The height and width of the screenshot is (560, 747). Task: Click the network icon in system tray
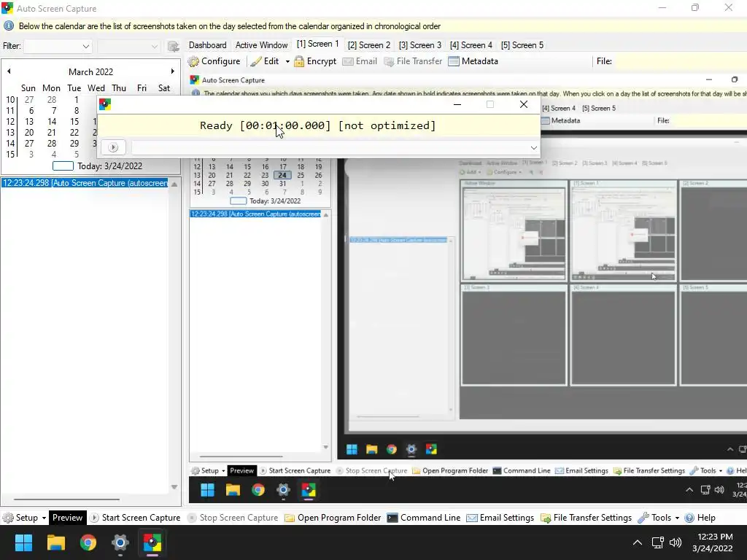click(658, 542)
